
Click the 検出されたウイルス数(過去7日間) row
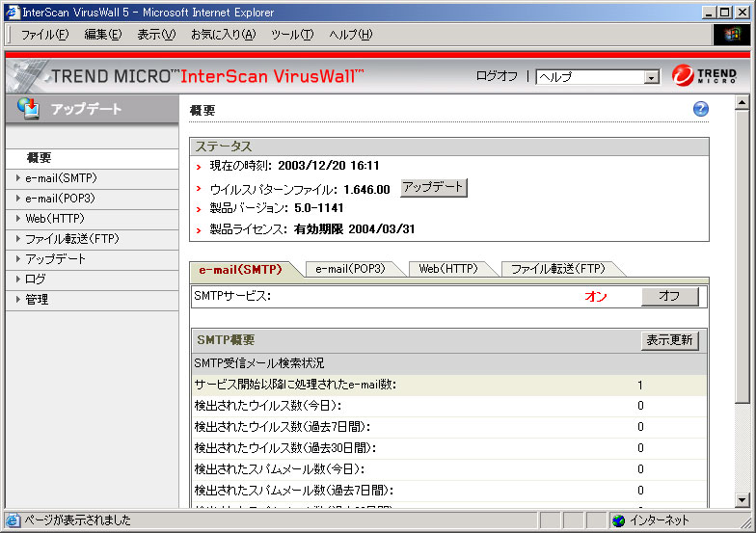(x=449, y=427)
